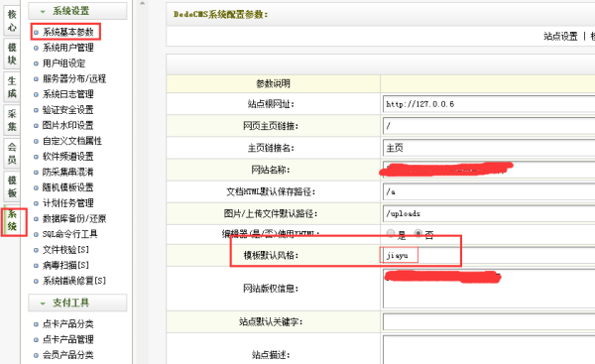This screenshot has width=595, height=364.
Task: Choose 是 radio for editor XHTML
Action: coord(391,233)
